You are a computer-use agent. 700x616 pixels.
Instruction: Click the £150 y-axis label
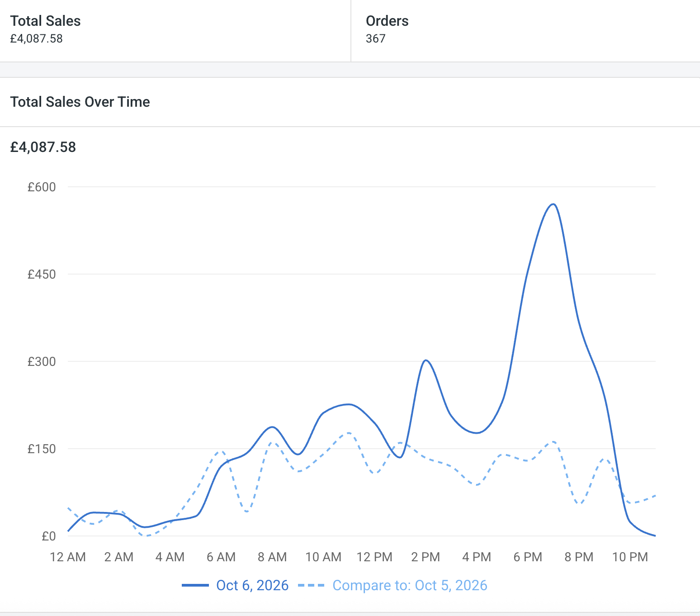coord(42,449)
